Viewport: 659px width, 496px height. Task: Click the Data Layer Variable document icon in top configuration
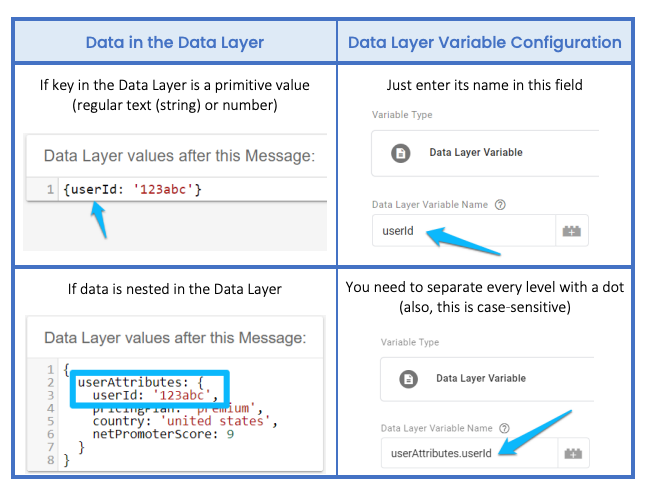401,153
